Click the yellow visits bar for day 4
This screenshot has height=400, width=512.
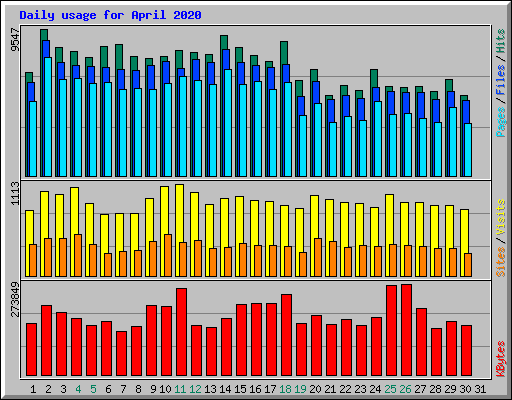(74, 232)
